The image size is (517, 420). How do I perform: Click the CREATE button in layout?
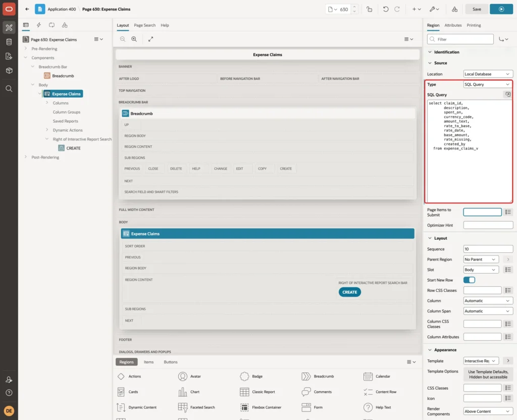[349, 292]
